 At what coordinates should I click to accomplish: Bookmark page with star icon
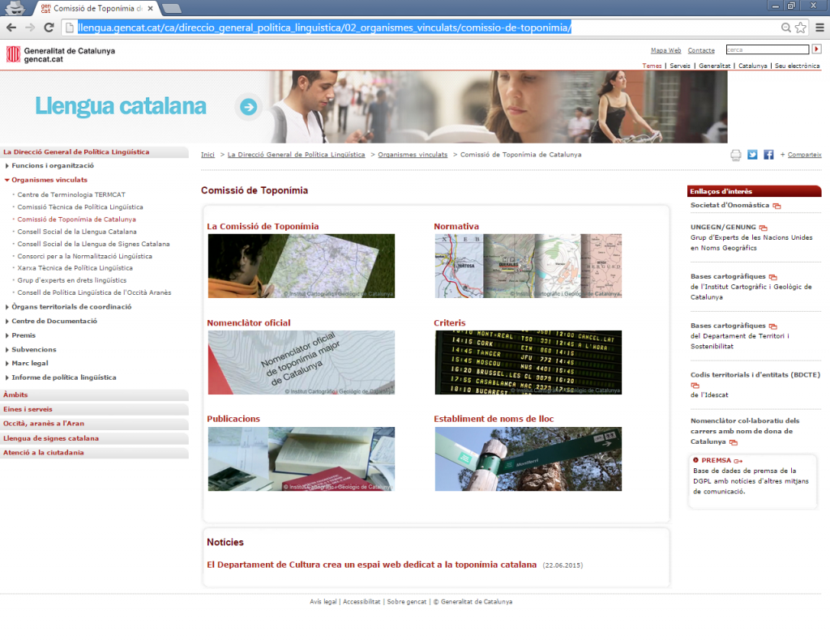pyautogui.click(x=801, y=28)
